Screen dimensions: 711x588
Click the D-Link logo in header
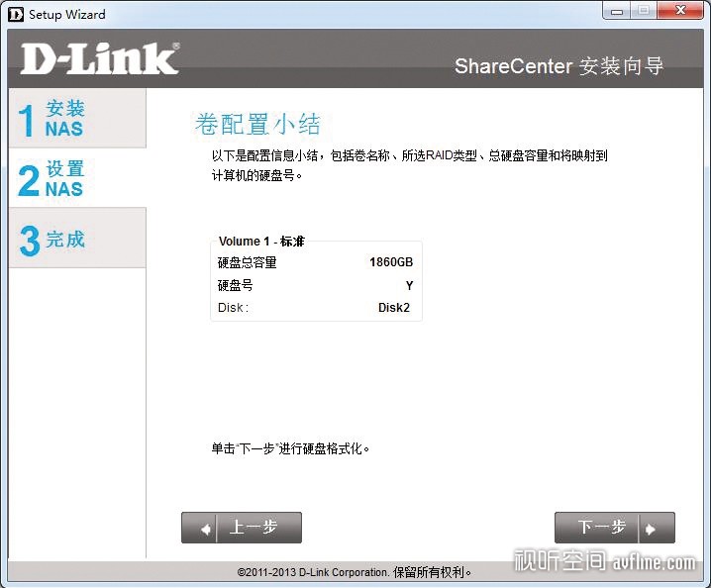pyautogui.click(x=100, y=59)
